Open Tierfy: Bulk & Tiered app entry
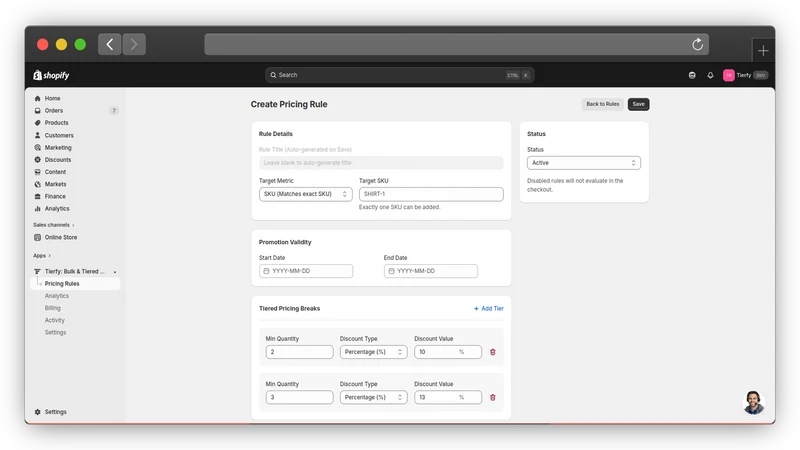800x450 pixels. [x=76, y=271]
